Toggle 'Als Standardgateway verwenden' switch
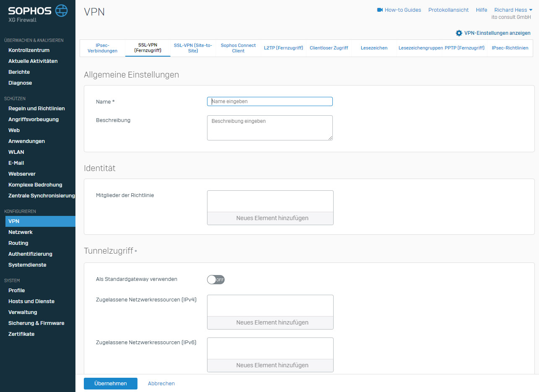The height and width of the screenshot is (392, 539). click(216, 280)
